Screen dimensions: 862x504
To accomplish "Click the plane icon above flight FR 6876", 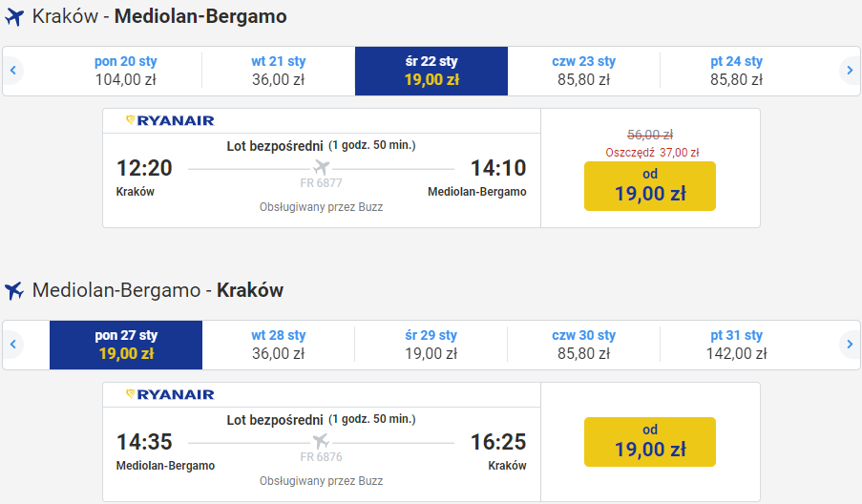I will [x=321, y=442].
